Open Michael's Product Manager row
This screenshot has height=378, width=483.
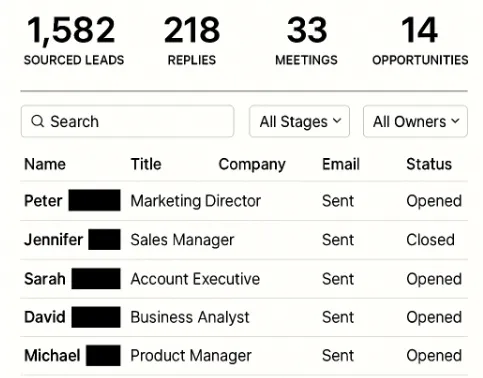[244, 356]
